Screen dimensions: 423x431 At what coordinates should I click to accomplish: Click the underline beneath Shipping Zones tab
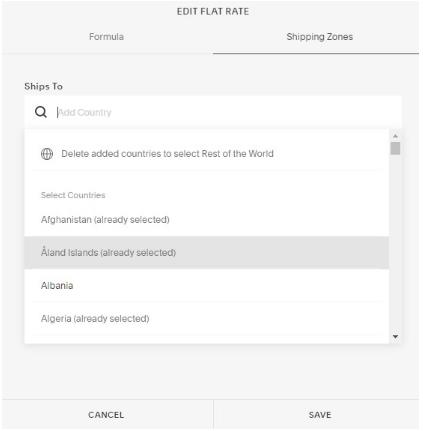[316, 53]
